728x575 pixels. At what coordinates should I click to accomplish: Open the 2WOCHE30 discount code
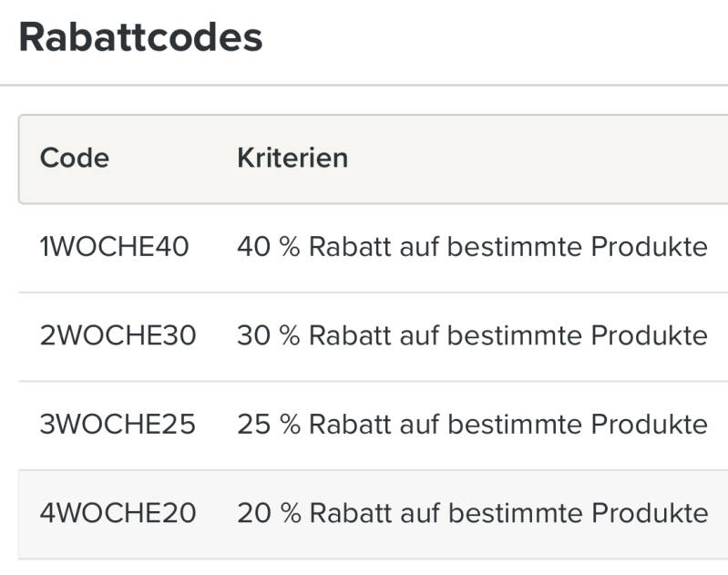click(118, 336)
